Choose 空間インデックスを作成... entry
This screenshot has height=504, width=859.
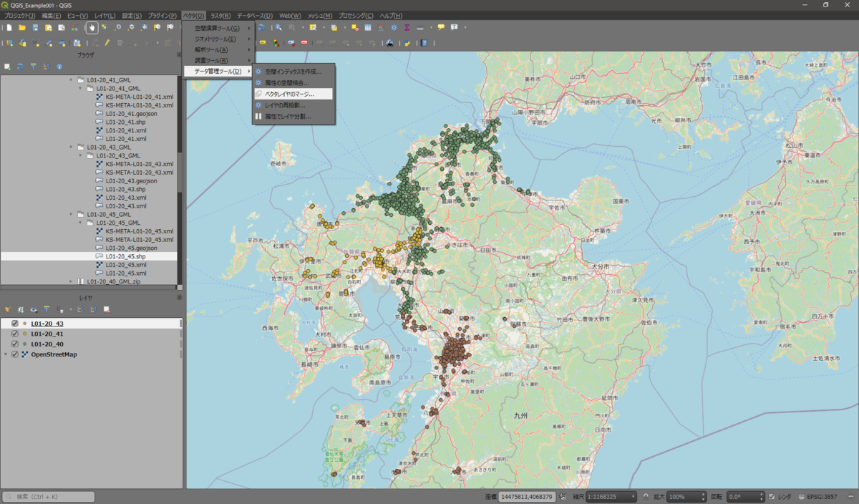293,72
